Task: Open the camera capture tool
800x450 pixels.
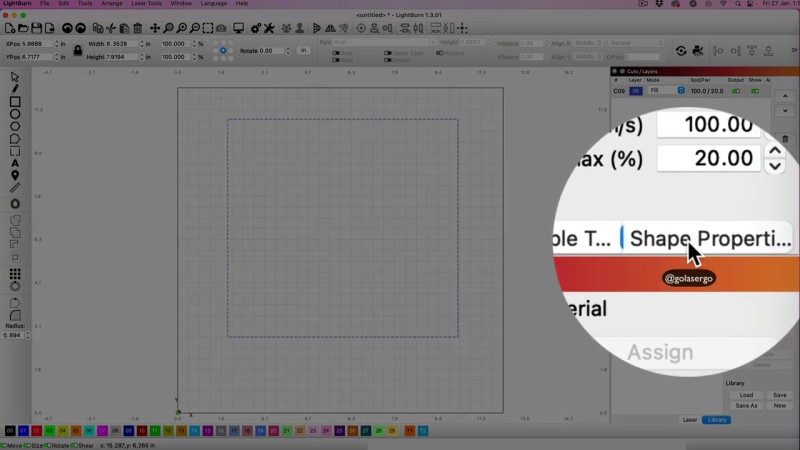Action: 222,28
